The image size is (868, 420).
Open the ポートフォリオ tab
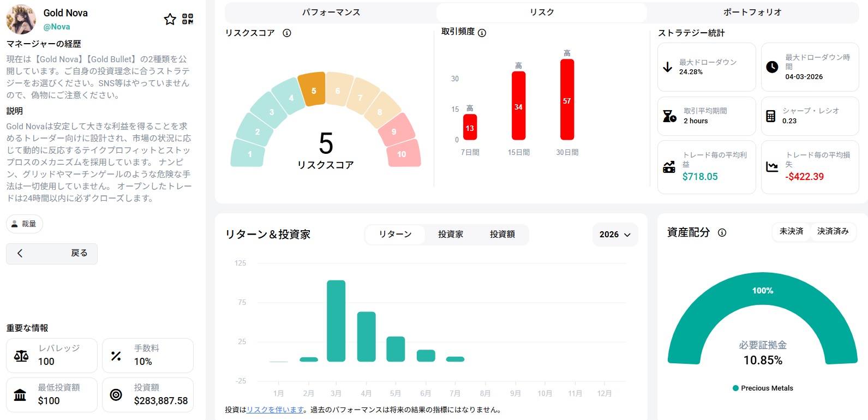pos(753,12)
